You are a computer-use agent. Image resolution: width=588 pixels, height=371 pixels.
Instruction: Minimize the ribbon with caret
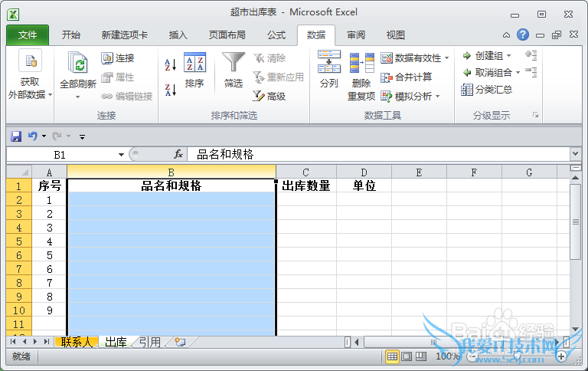[x=506, y=35]
